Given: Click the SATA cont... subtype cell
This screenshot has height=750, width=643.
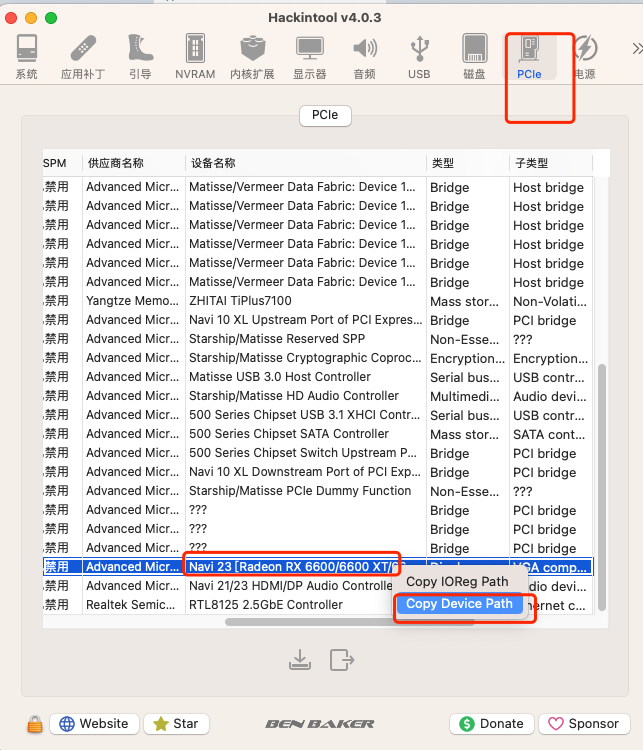Looking at the screenshot, I should coord(549,434).
